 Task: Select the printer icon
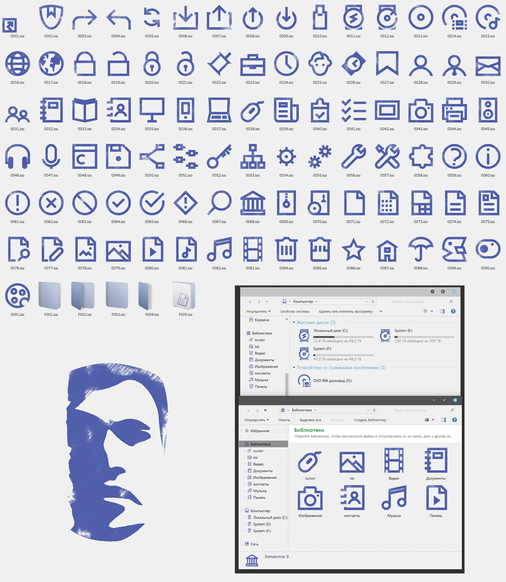454,110
